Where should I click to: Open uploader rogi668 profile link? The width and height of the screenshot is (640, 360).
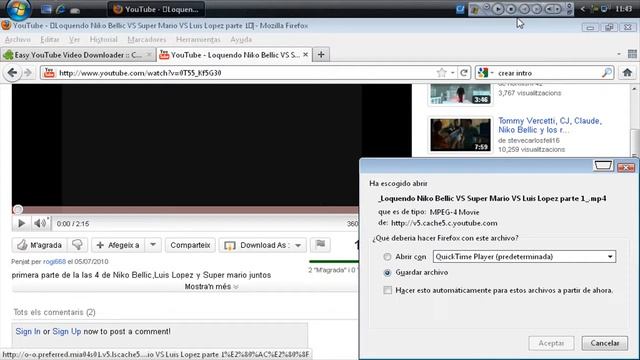point(54,262)
